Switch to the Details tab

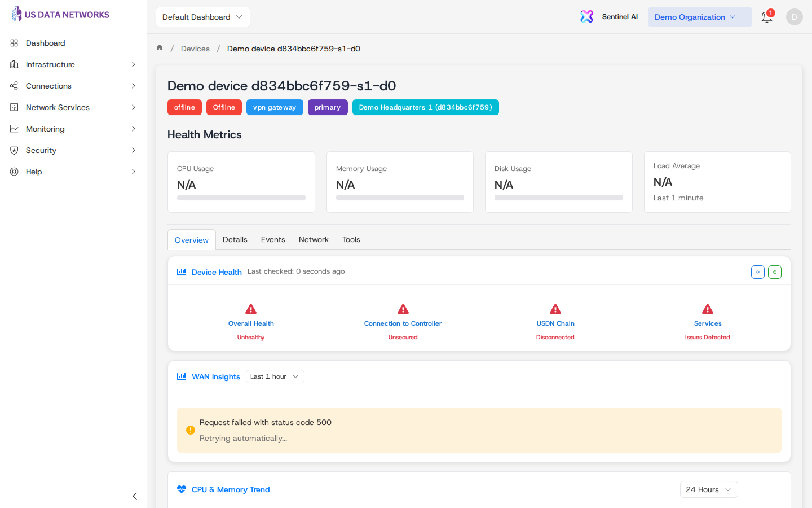coord(235,239)
